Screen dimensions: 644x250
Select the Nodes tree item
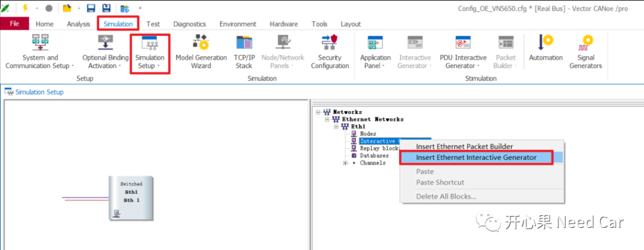click(368, 134)
